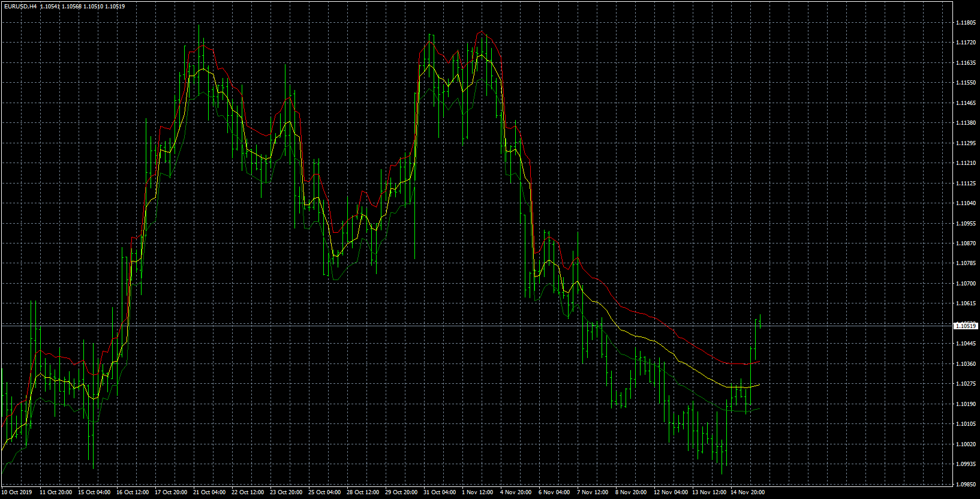Click the 1.11720 price scale label
This screenshot has height=499, width=980.
(965, 43)
